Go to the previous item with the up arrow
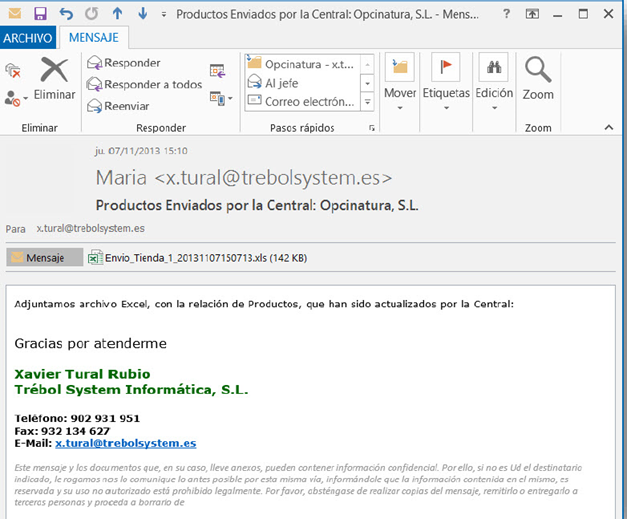Viewport: 627px width, 519px height. (x=117, y=14)
